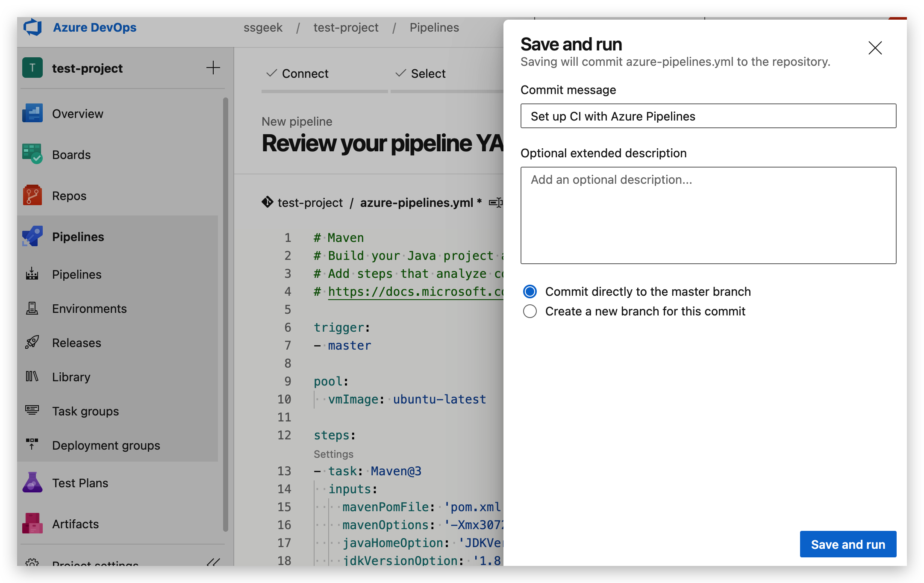Click the Save and run button
Screen dimensions: 924x583
pyautogui.click(x=848, y=544)
